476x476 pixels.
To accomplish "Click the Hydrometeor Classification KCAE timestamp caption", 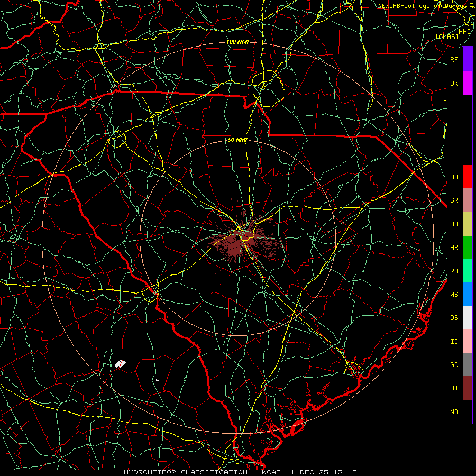I will click(x=241, y=472).
